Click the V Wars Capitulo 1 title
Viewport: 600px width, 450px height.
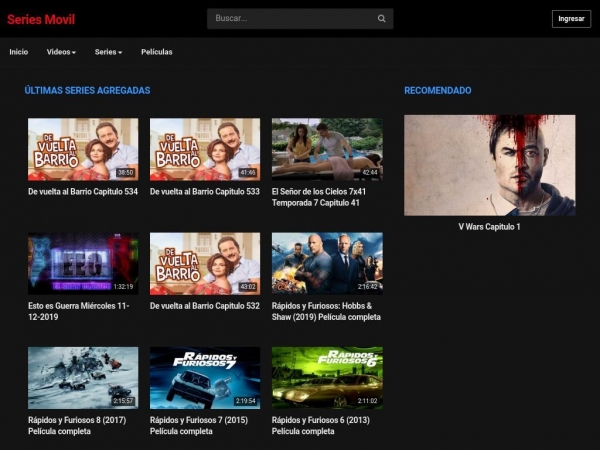(489, 227)
